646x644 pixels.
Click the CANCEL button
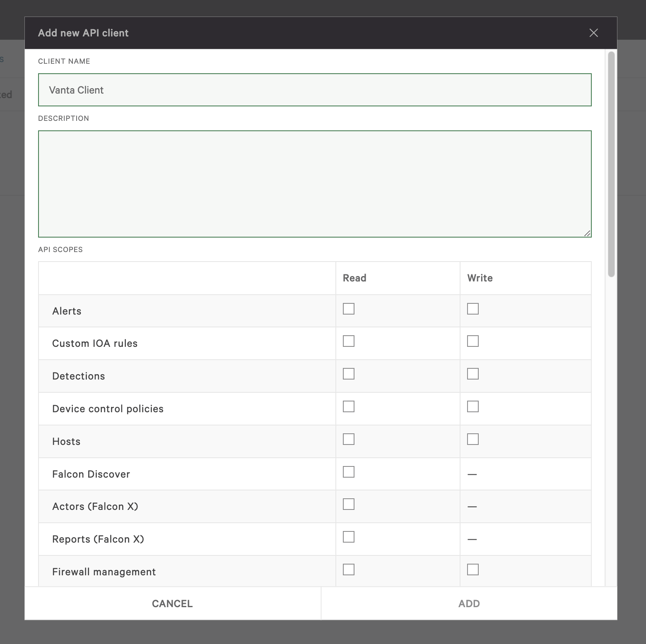pyautogui.click(x=173, y=603)
